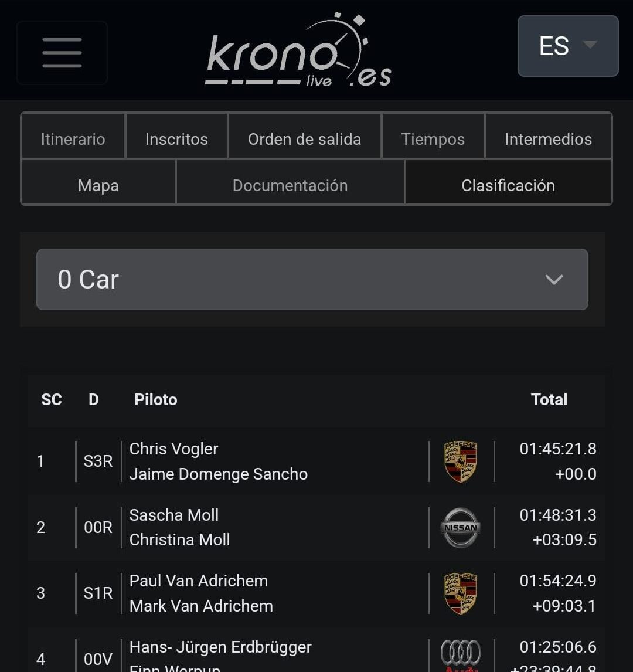Go to the Tiempos tab

click(x=433, y=139)
